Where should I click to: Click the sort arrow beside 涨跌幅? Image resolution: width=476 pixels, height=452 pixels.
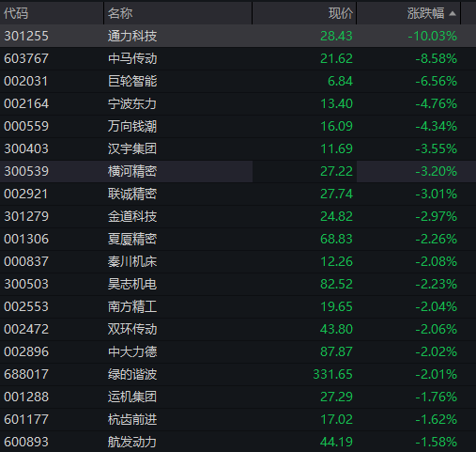[x=453, y=13]
